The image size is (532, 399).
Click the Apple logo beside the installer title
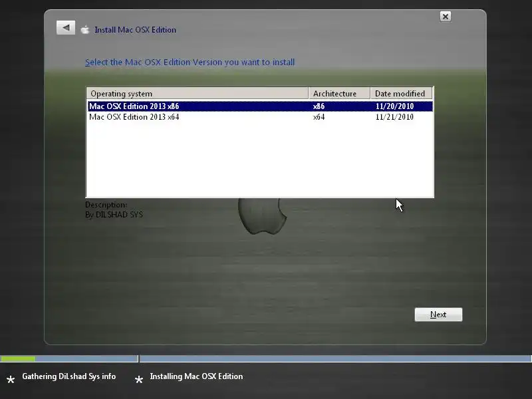[85, 30]
